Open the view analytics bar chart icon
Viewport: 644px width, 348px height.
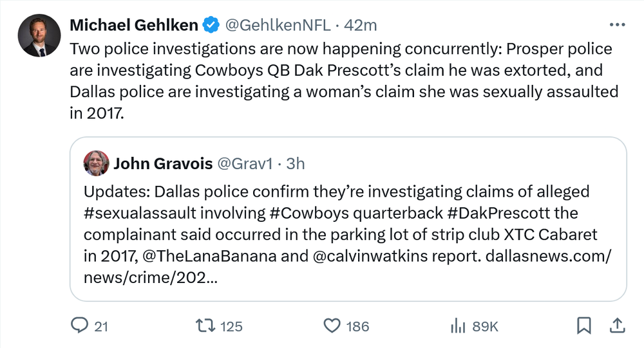[x=458, y=326]
